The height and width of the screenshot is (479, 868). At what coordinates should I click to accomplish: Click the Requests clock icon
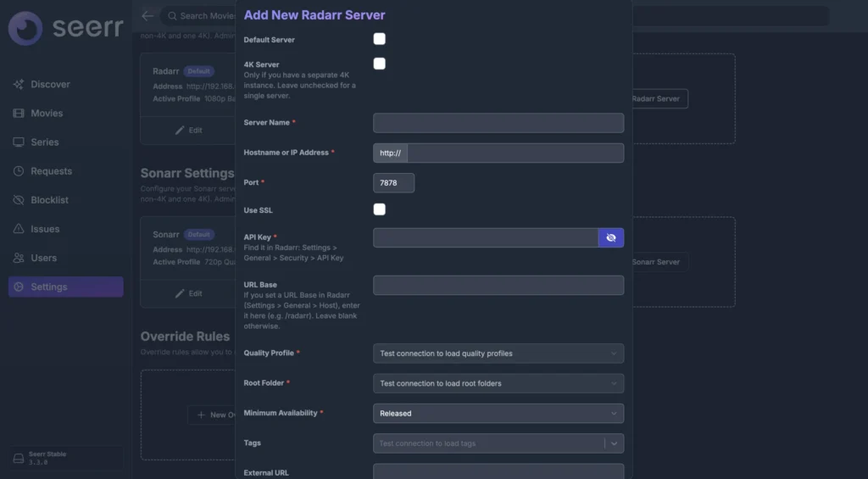click(x=19, y=171)
